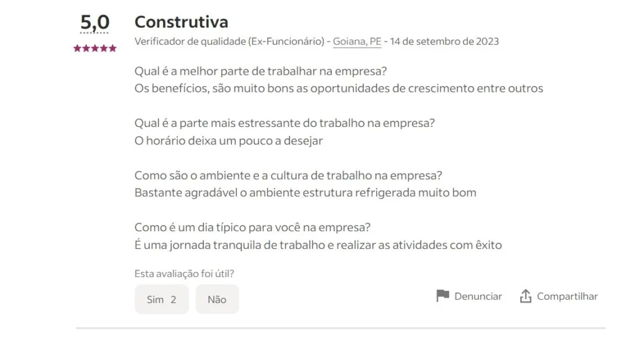The image size is (644, 340).
Task: Click the Compartilhar text label
Action: coord(567,297)
